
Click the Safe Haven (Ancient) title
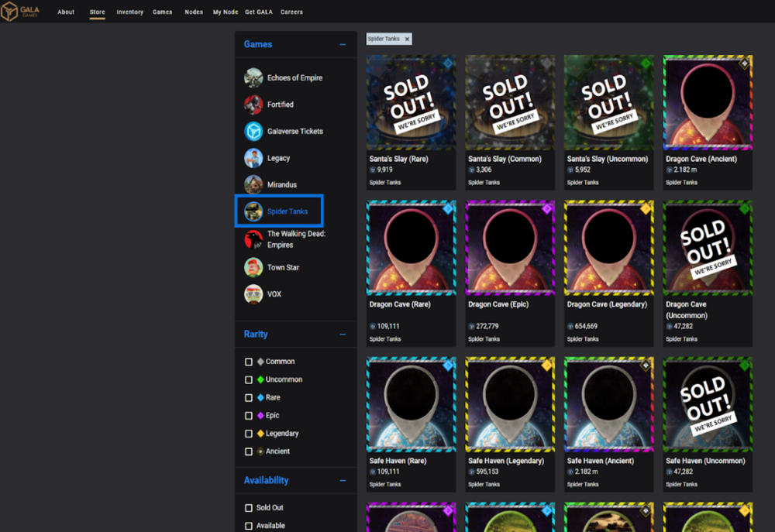coord(601,461)
